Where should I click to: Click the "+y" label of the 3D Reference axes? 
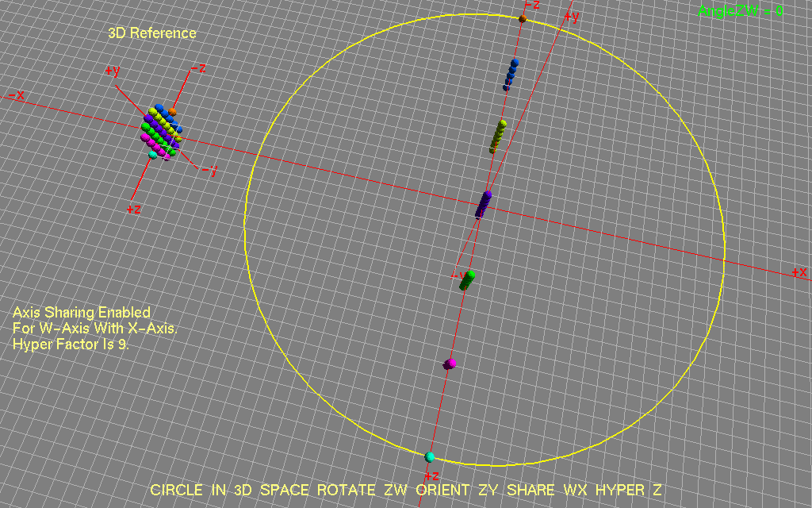pos(113,71)
